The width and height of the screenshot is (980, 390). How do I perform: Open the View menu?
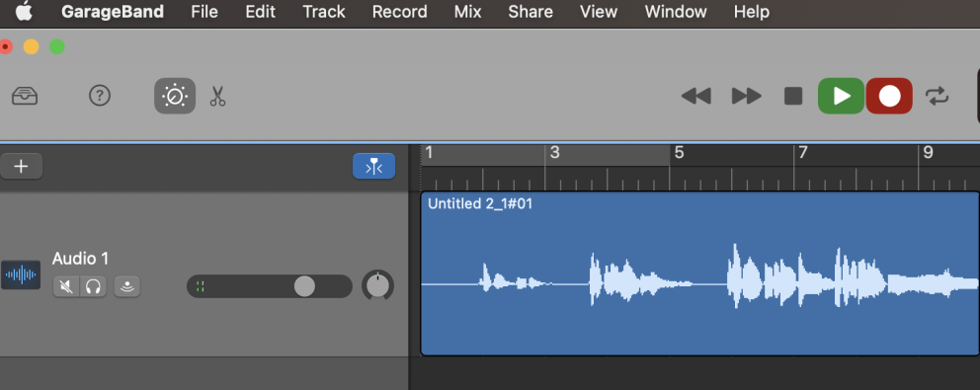pyautogui.click(x=598, y=12)
